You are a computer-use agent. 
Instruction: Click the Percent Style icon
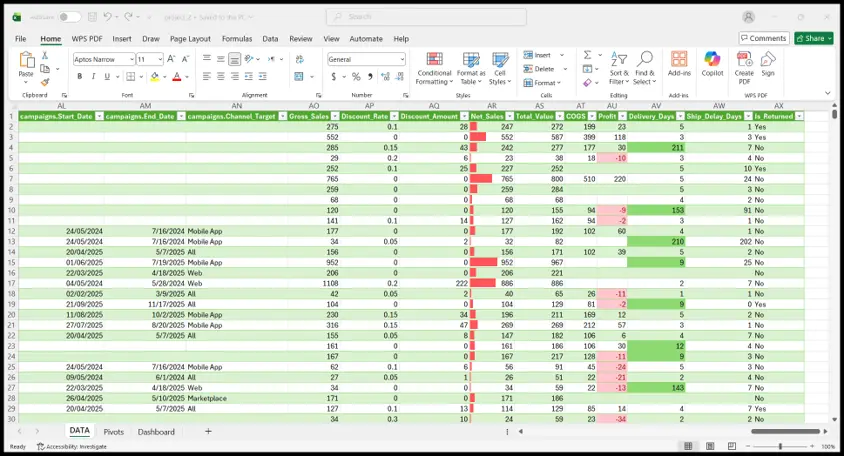pos(356,77)
